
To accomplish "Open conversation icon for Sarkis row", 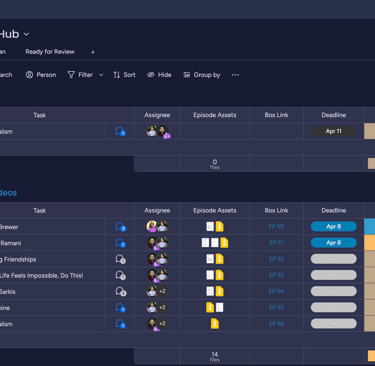I will [120, 292].
